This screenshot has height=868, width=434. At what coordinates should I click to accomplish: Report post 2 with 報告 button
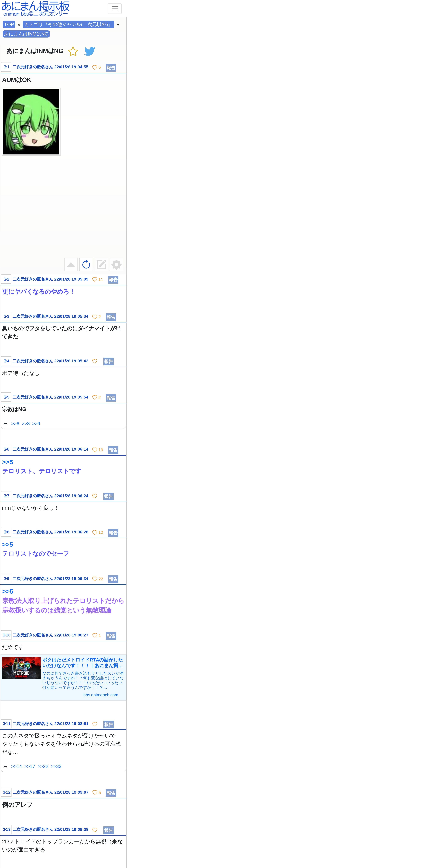point(113,280)
